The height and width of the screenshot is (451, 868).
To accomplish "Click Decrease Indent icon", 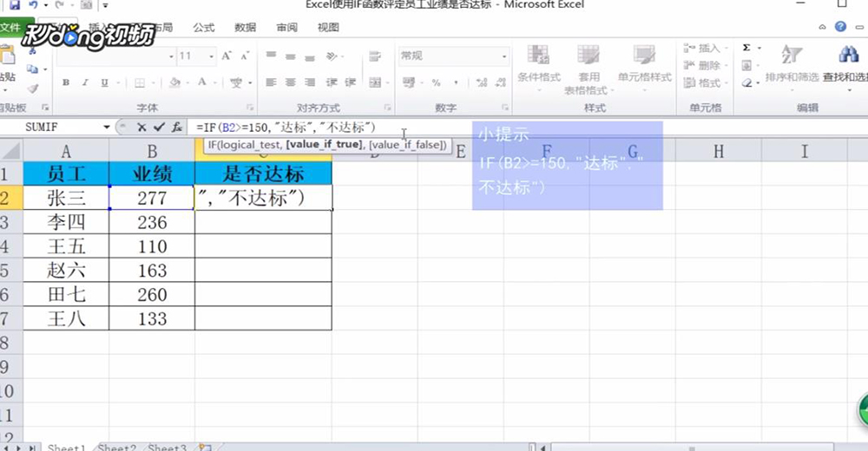I will (331, 82).
